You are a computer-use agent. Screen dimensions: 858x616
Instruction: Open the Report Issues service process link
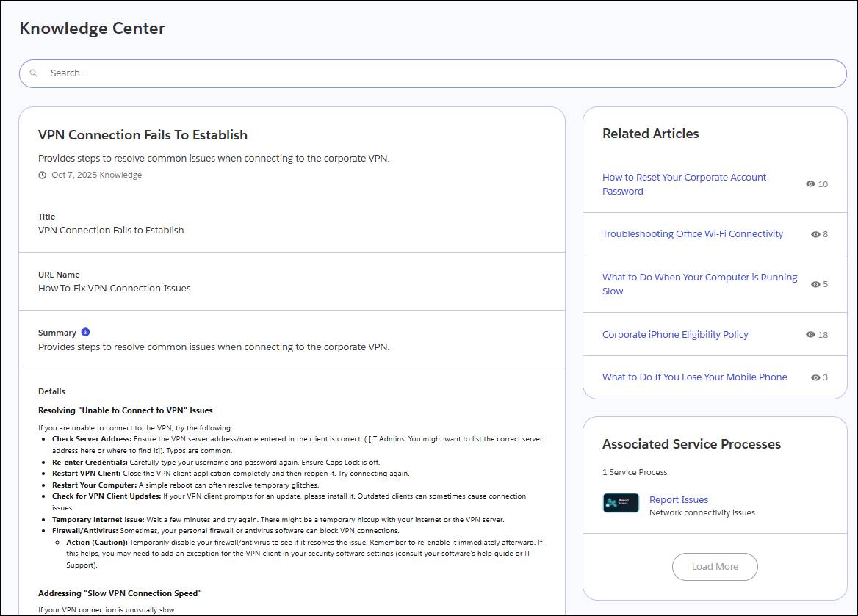679,499
